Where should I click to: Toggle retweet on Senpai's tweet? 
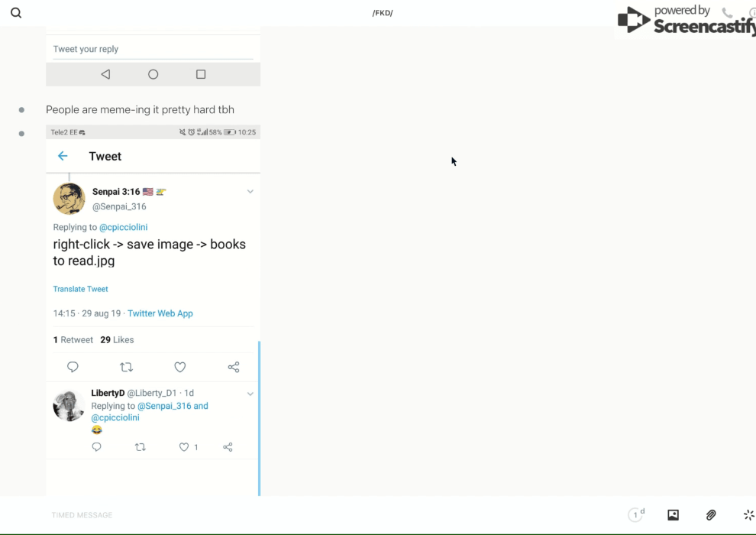click(x=127, y=367)
